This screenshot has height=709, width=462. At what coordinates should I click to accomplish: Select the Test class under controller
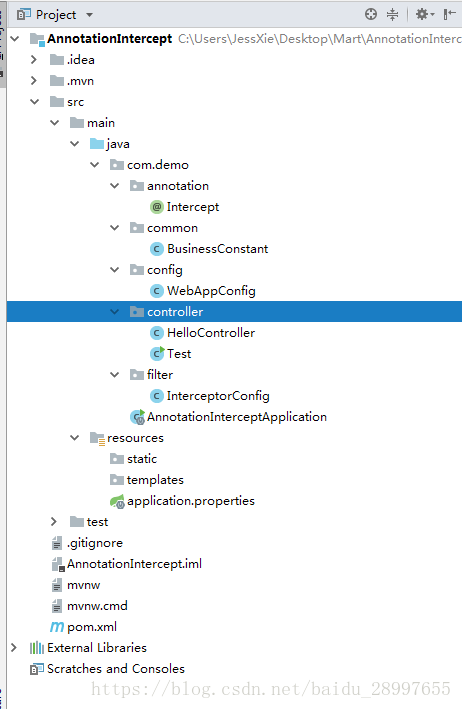coord(179,354)
